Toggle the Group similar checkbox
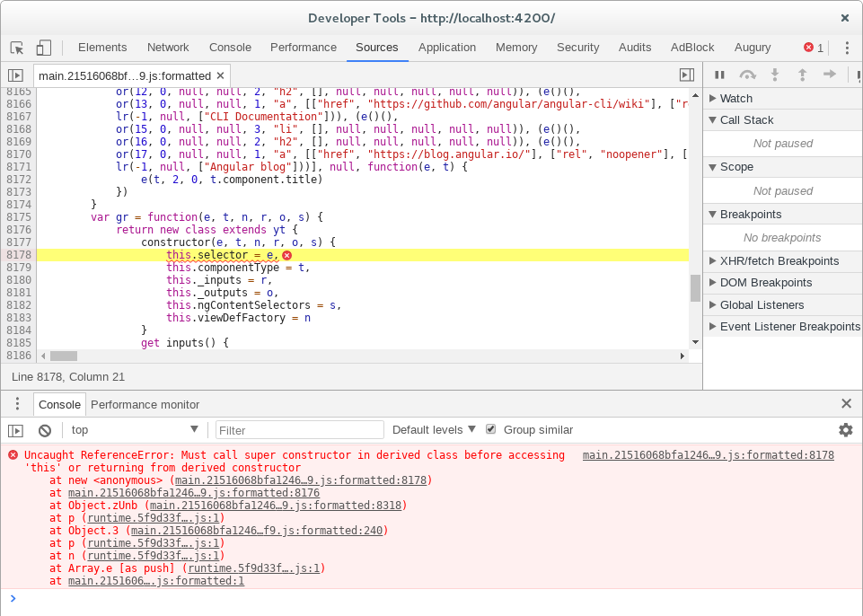The width and height of the screenshot is (863, 616). [x=490, y=429]
